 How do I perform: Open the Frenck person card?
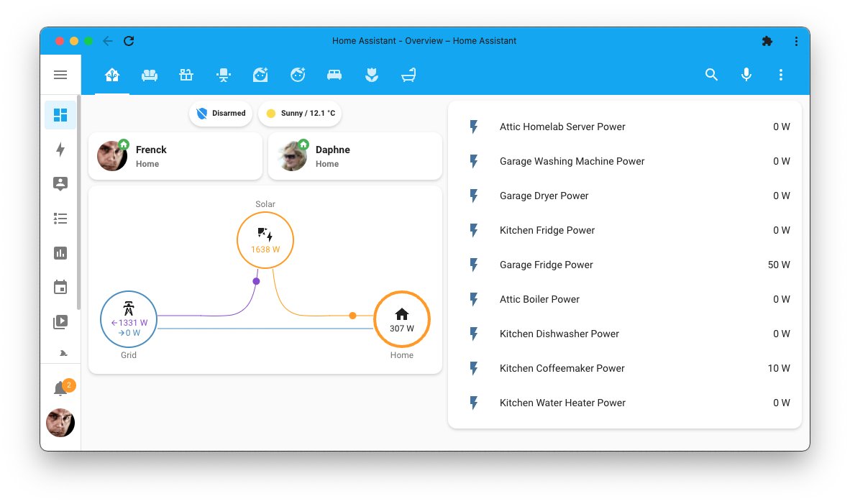pos(175,156)
